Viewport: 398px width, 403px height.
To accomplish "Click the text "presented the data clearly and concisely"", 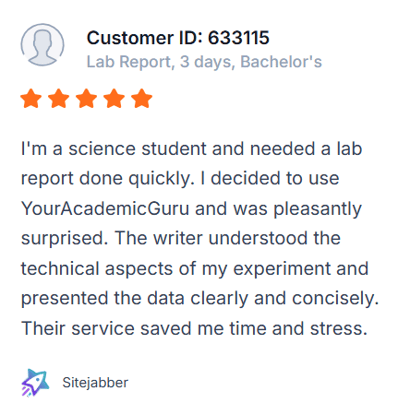I will (199, 299).
